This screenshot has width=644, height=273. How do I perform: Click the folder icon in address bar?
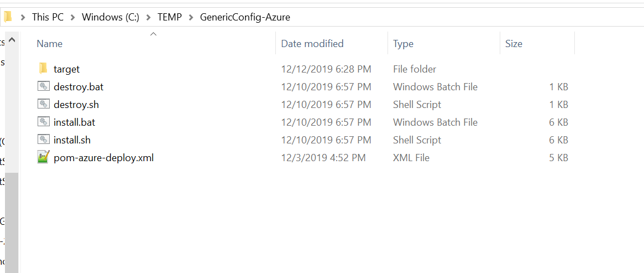(x=8, y=17)
